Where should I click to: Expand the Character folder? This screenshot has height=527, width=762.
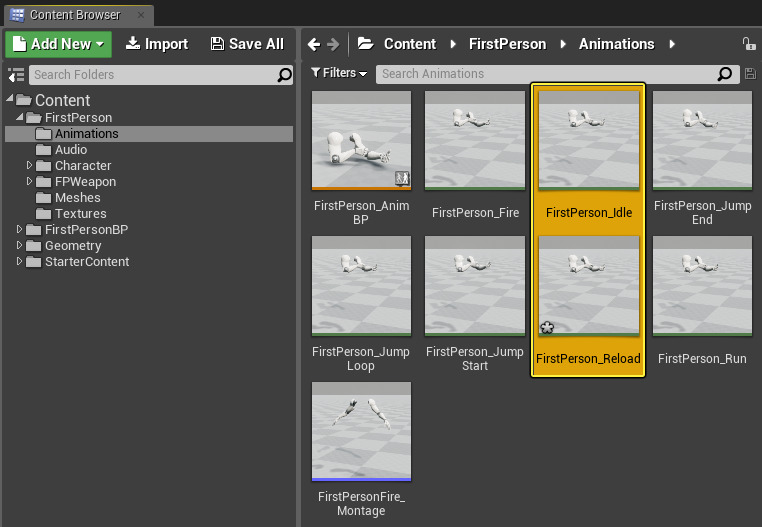click(x=30, y=166)
